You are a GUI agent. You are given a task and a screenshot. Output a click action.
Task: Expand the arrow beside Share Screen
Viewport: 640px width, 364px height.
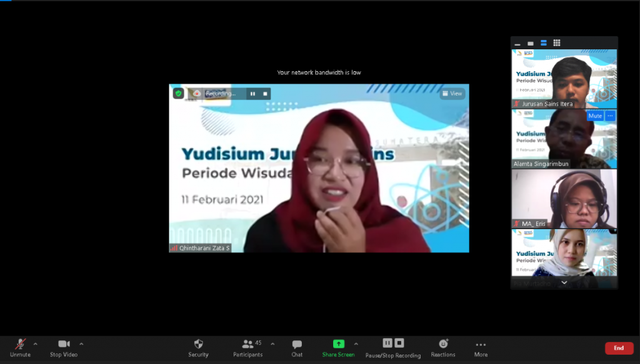[356, 343]
